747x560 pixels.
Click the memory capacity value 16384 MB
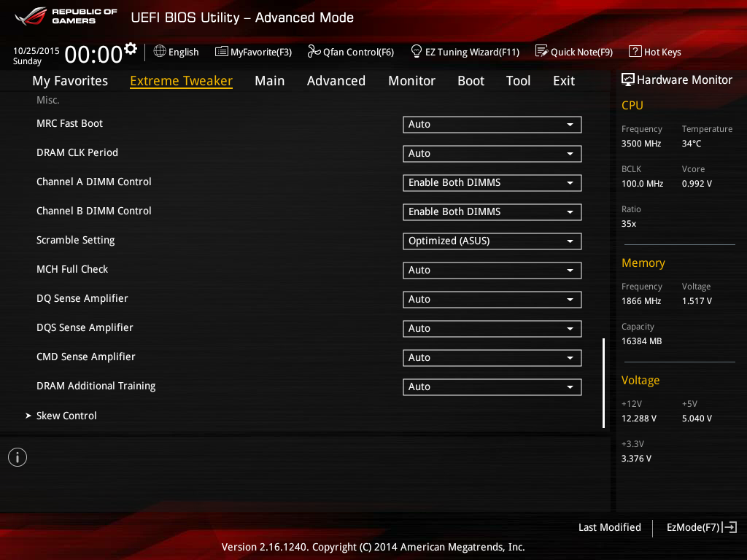642,341
